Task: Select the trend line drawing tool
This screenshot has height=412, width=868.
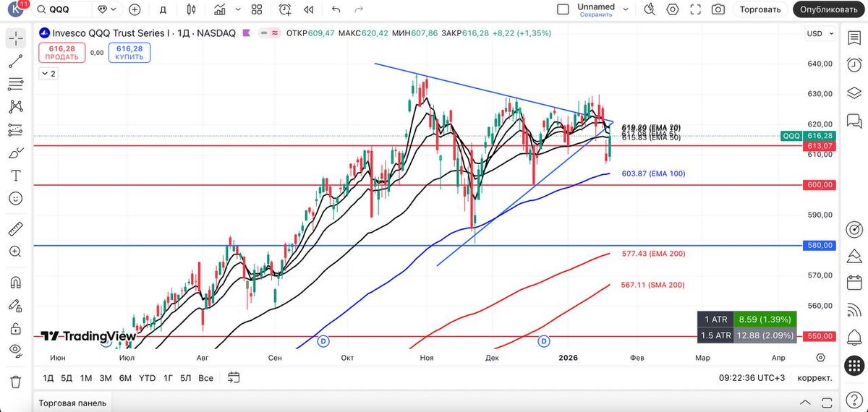Action: click(16, 61)
